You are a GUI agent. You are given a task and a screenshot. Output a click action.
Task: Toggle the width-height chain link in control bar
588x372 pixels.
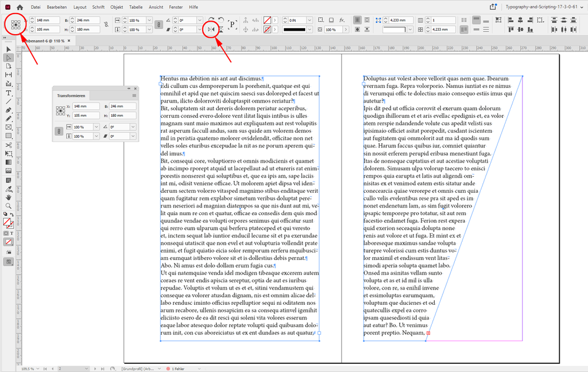pyautogui.click(x=106, y=24)
